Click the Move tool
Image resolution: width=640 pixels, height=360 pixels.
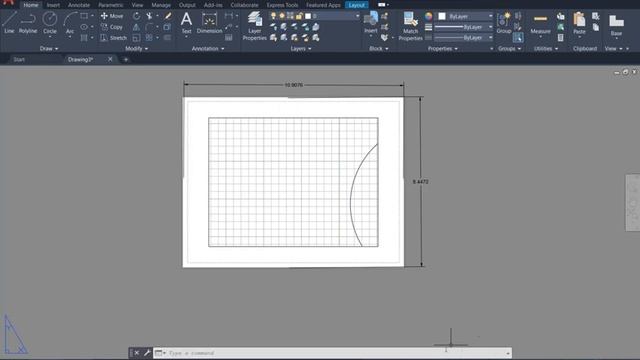coord(112,16)
